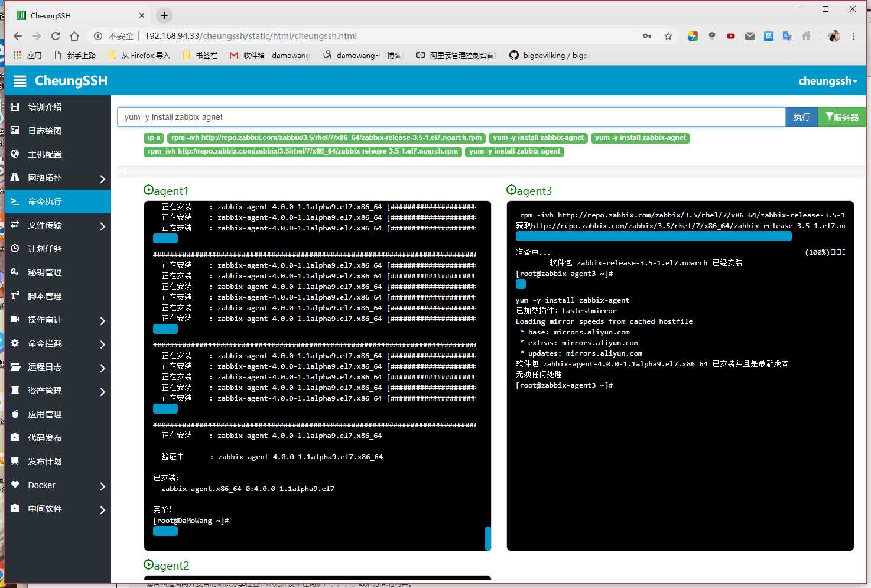Go to 计划任务 in the sidebar
The width and height of the screenshot is (871, 588).
point(45,249)
